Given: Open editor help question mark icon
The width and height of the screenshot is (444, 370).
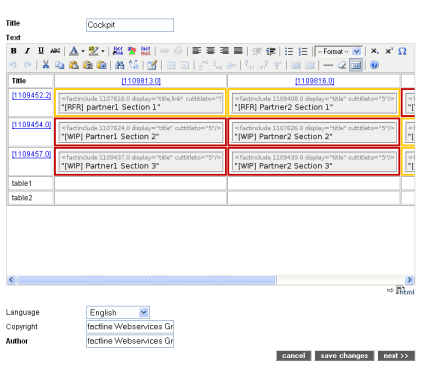Looking at the screenshot, I should [x=374, y=65].
